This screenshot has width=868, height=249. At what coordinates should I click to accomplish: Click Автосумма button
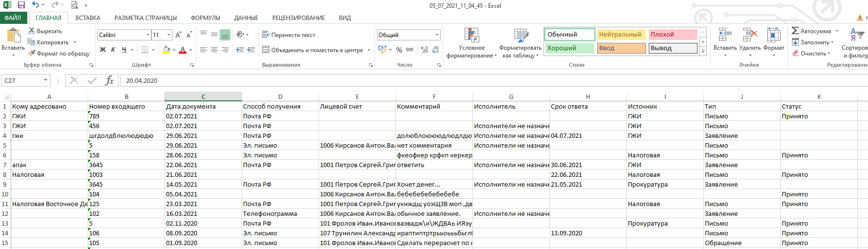(811, 31)
